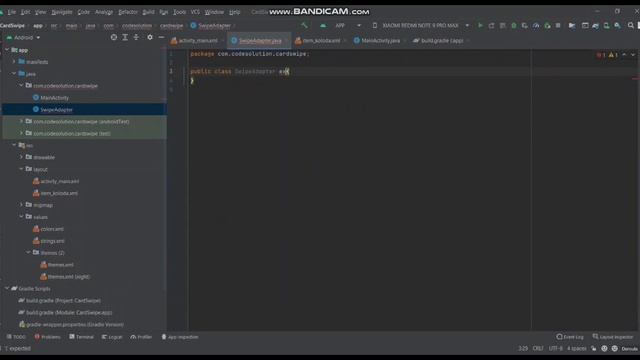The image size is (640, 360).
Task: Click next highlighted error down arrow
Action: (633, 55)
